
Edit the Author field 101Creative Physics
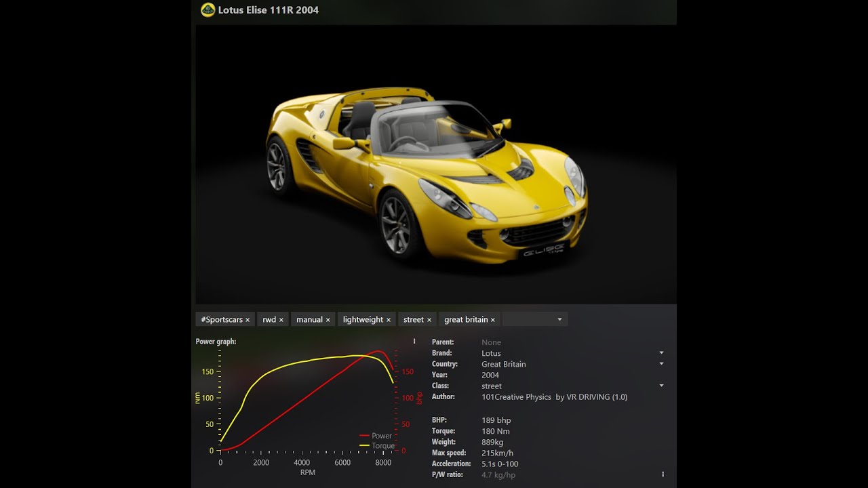pos(554,397)
